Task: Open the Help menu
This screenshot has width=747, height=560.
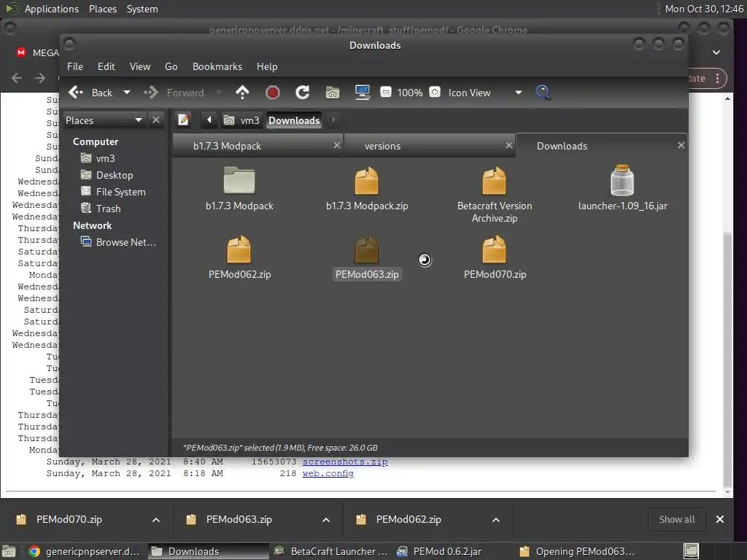Action: pyautogui.click(x=267, y=66)
